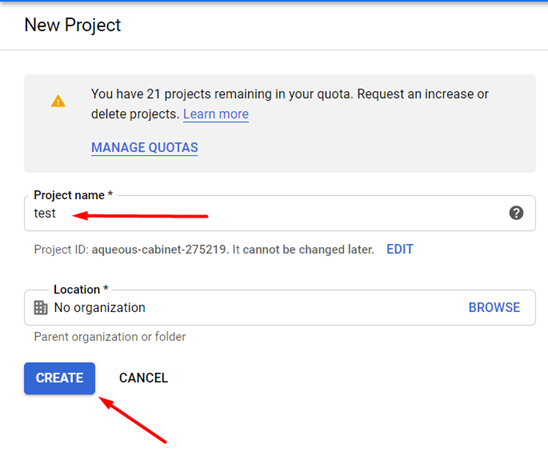Click EDIT next to Project ID
The height and width of the screenshot is (452, 548).
(400, 249)
